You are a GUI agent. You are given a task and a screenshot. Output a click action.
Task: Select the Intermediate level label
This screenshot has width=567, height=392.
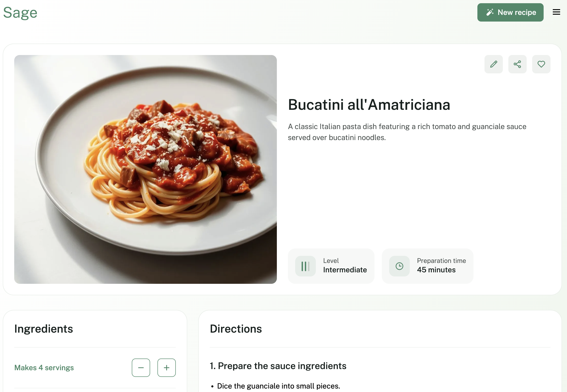point(345,270)
